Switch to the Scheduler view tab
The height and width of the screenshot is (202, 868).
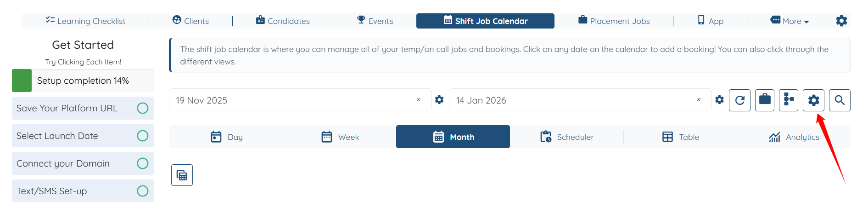(x=567, y=137)
